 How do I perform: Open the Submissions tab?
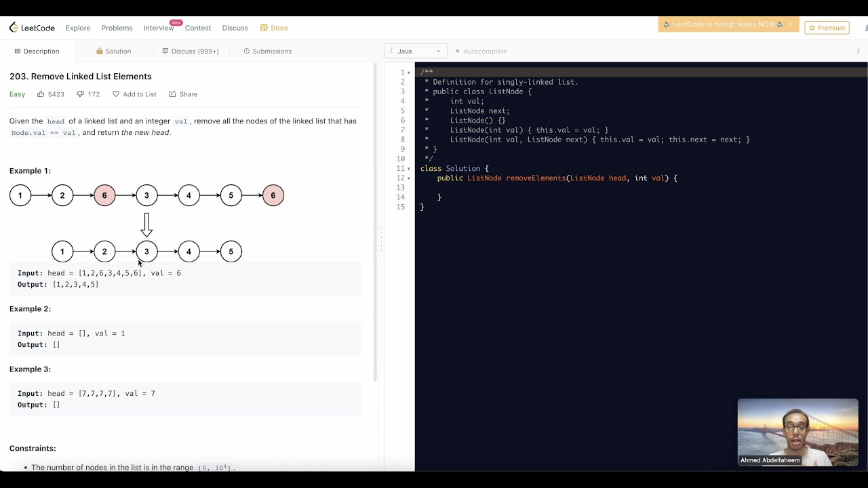267,52
